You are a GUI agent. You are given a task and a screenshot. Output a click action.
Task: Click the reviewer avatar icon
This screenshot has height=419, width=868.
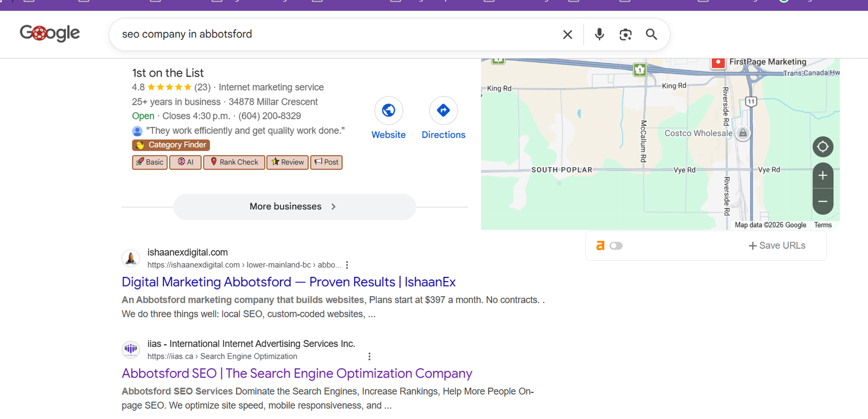(137, 131)
